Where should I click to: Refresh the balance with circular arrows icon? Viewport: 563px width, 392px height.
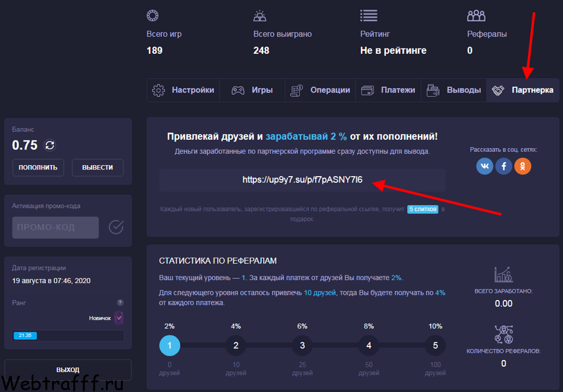(x=50, y=145)
